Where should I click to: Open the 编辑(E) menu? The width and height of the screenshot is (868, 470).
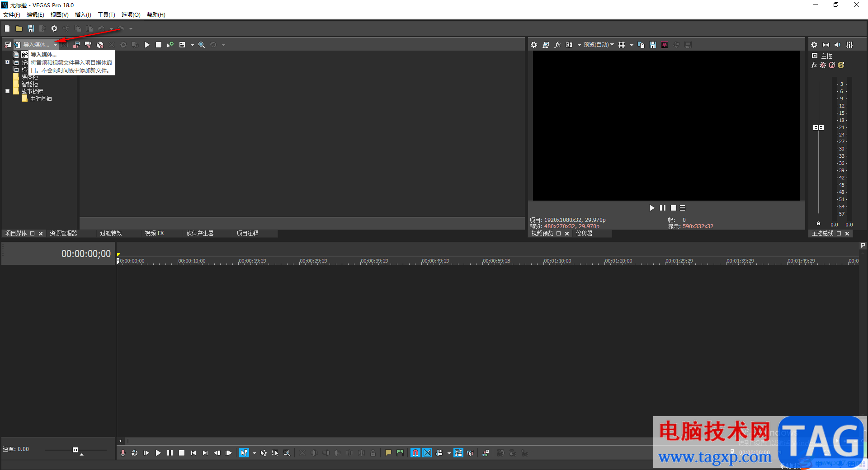35,15
